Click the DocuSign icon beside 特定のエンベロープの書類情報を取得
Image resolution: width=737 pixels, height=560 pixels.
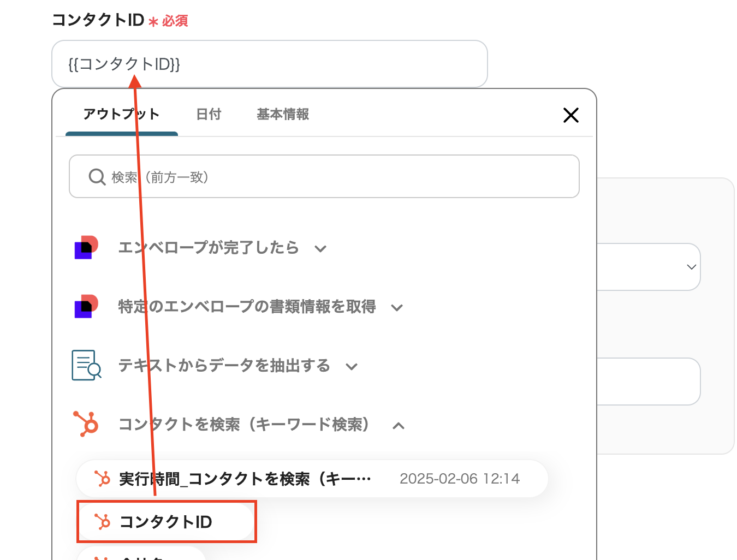click(86, 307)
